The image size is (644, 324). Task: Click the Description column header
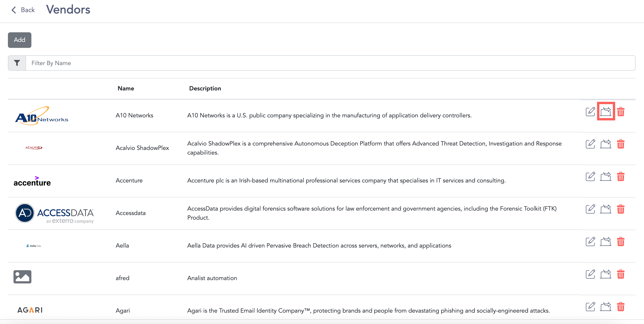[x=205, y=88]
